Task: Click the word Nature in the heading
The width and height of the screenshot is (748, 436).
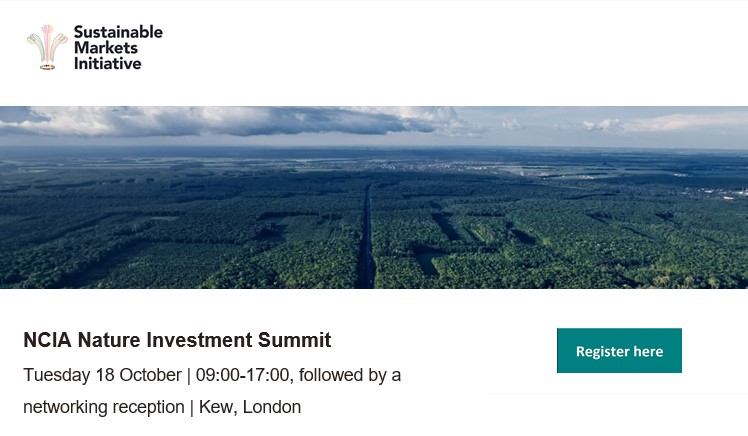Action: click(x=108, y=340)
